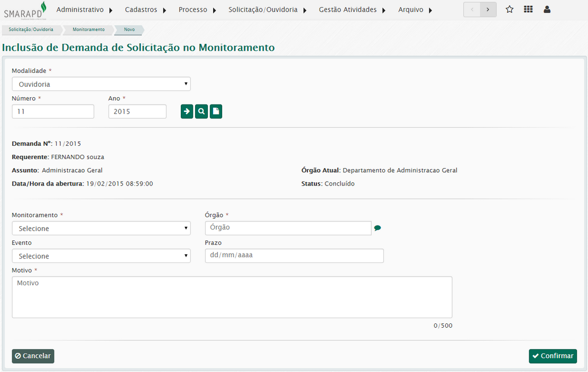
Task: Open the user profile icon
Action: click(x=547, y=10)
